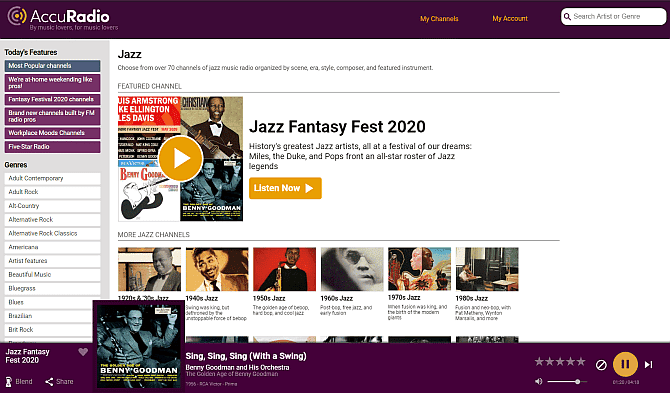The image size is (670, 393).
Task: Click the Jazz Fantasy Fest 2020 heading
Action: 337,127
